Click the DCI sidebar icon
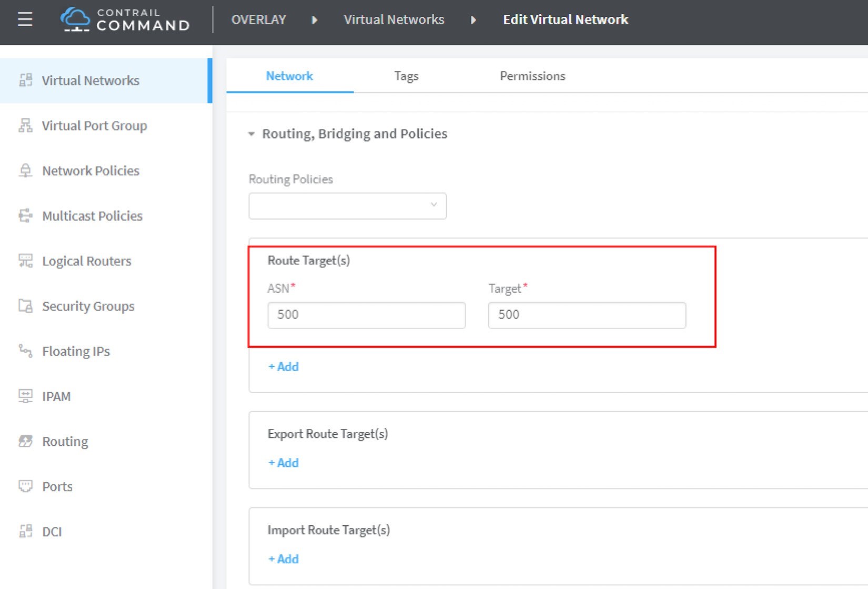 coord(25,531)
